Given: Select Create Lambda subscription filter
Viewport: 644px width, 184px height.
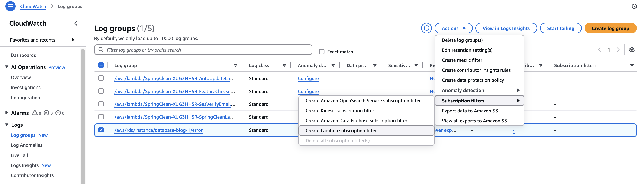Looking at the screenshot, I should click(341, 131).
